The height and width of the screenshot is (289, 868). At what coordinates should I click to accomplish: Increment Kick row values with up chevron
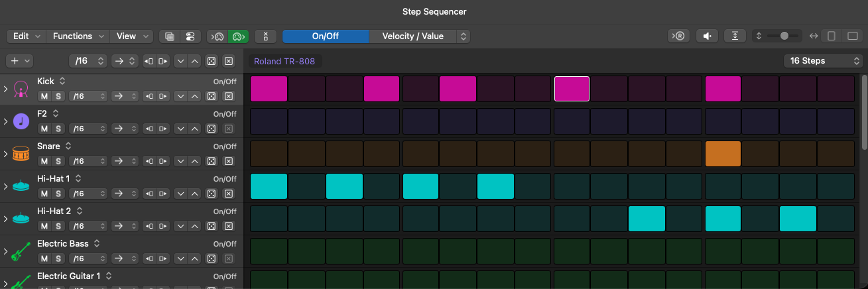click(194, 96)
